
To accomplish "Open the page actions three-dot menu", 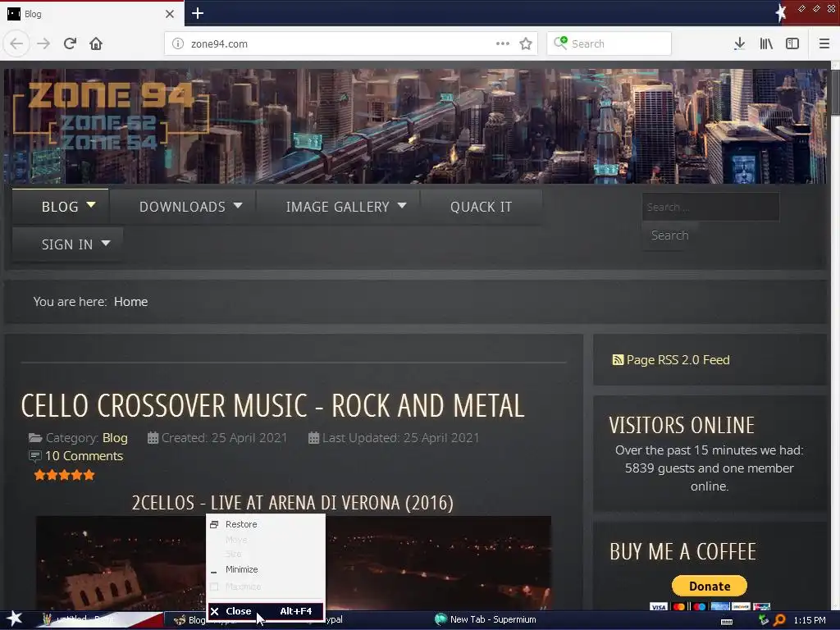I will [503, 43].
